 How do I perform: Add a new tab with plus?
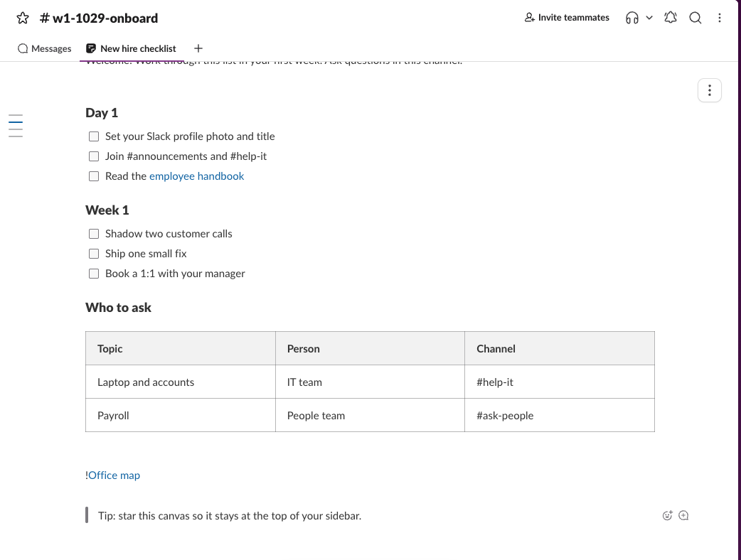coord(198,48)
